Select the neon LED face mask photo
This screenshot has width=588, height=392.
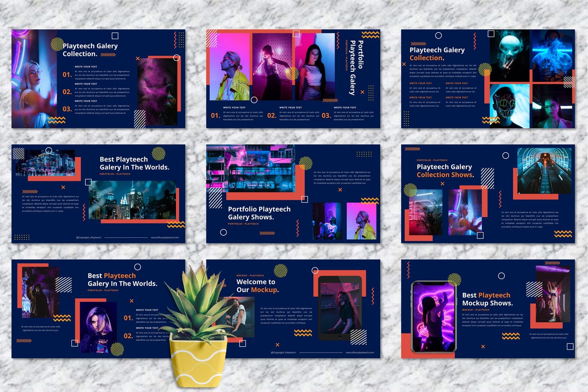pyautogui.click(x=509, y=106)
